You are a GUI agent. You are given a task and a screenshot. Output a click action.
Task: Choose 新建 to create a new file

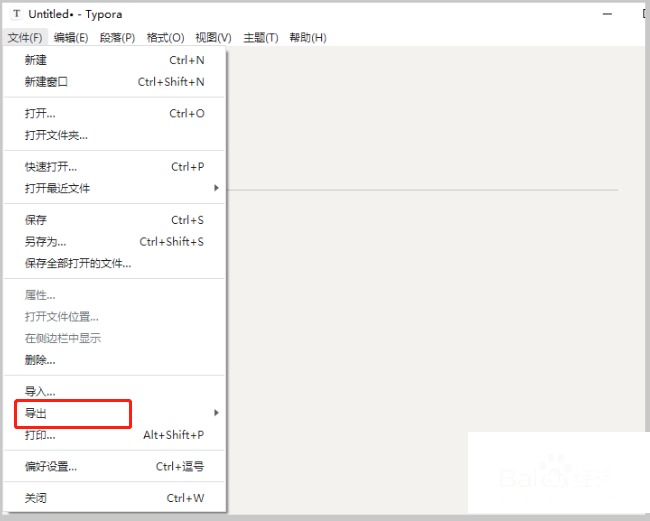pyautogui.click(x=114, y=60)
